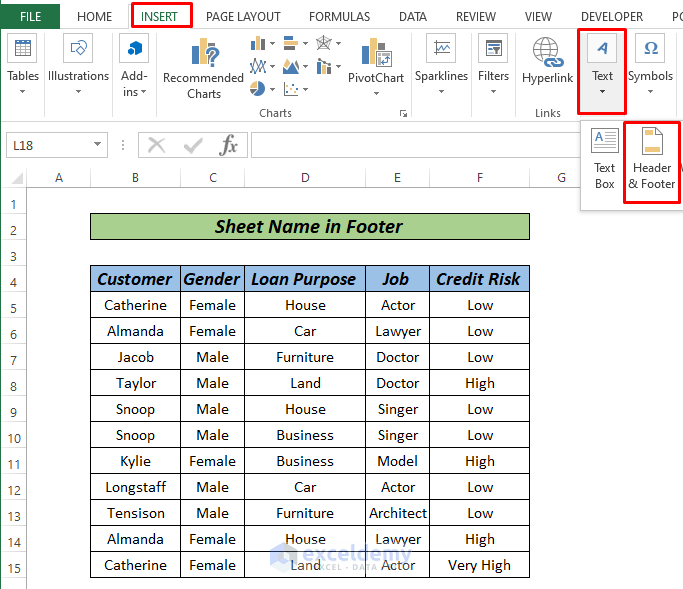The width and height of the screenshot is (683, 589).
Task: Switch to the DEVELOPER tab
Action: [x=612, y=17]
